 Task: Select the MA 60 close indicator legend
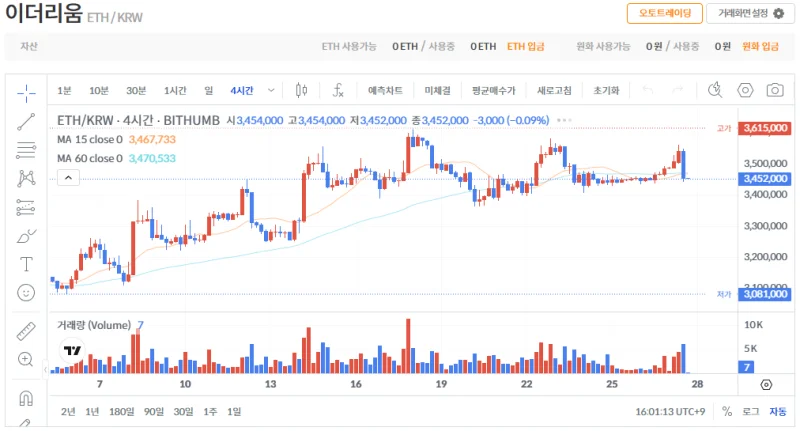tap(116, 159)
